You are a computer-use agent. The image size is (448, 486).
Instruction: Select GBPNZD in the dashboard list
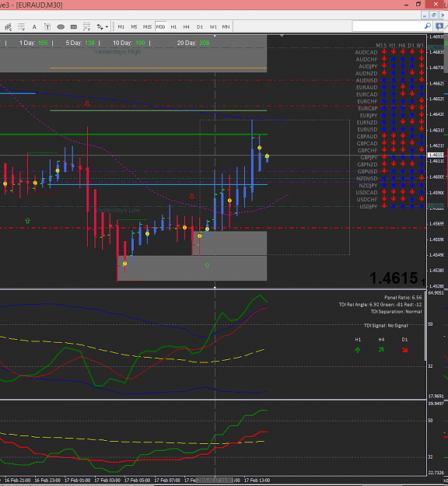click(367, 165)
